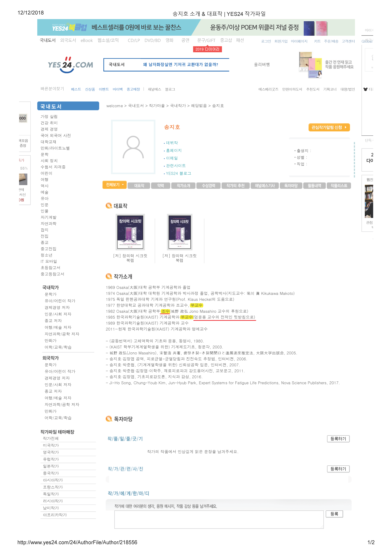
Task: Open the 패션 top menu item
Action: click(x=240, y=40)
